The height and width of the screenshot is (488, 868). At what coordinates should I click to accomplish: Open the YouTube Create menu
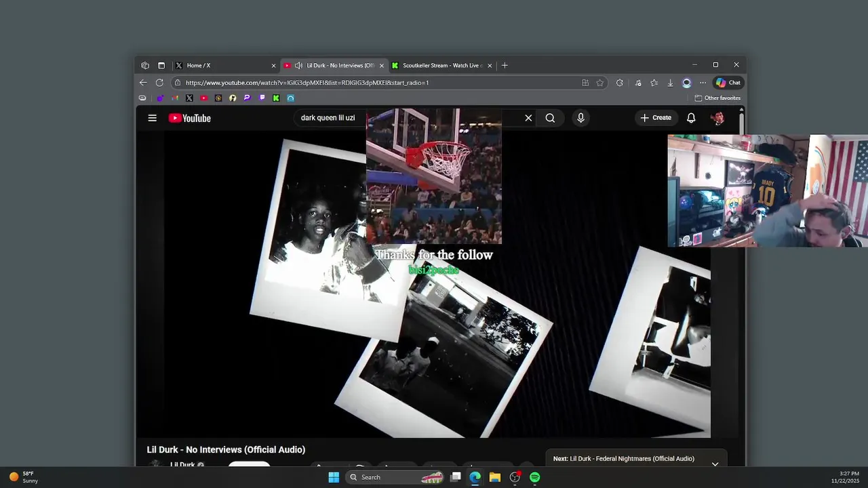click(x=656, y=118)
